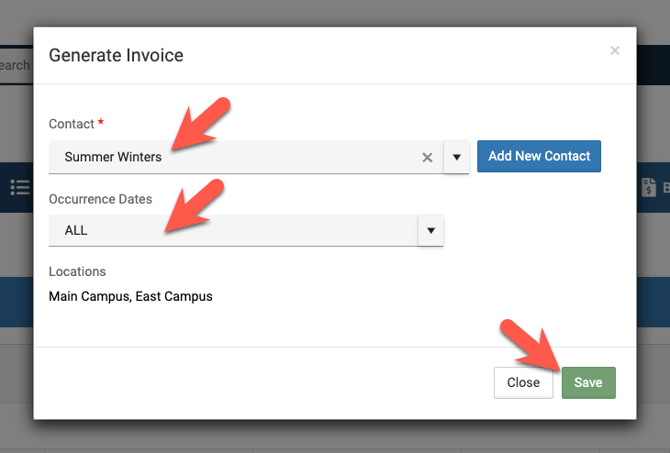This screenshot has height=453, width=670.
Task: Expand the Contact dropdown arrow
Action: tap(457, 157)
